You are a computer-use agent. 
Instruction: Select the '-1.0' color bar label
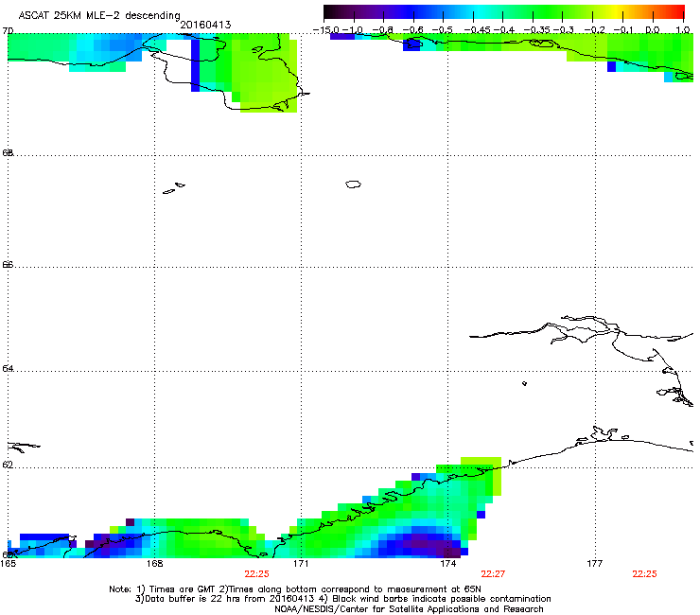pyautogui.click(x=354, y=30)
